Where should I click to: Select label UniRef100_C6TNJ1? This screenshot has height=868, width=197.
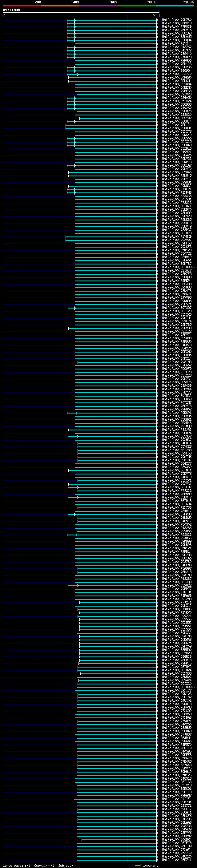coord(176,470)
